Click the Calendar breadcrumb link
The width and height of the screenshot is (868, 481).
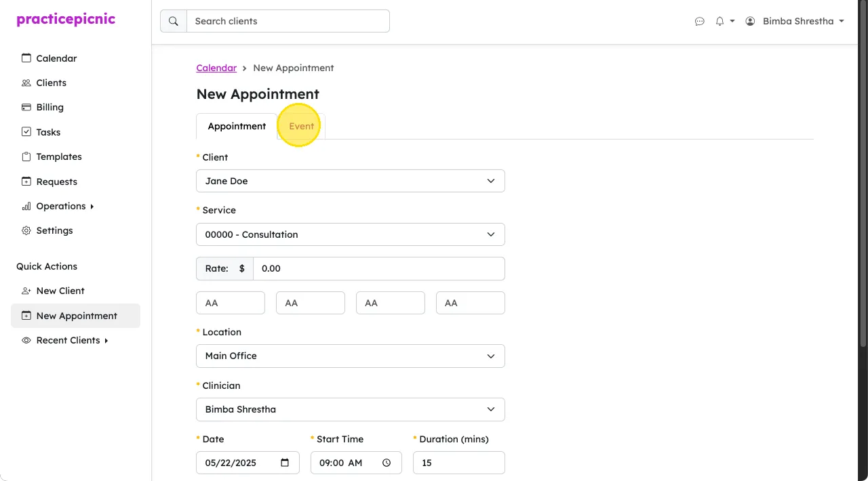[x=216, y=68]
